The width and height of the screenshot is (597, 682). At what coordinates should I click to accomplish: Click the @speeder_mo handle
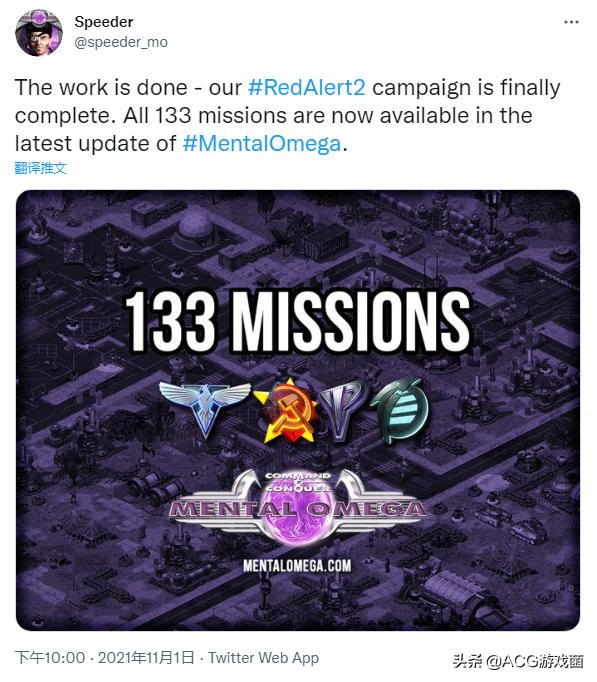click(x=121, y=42)
